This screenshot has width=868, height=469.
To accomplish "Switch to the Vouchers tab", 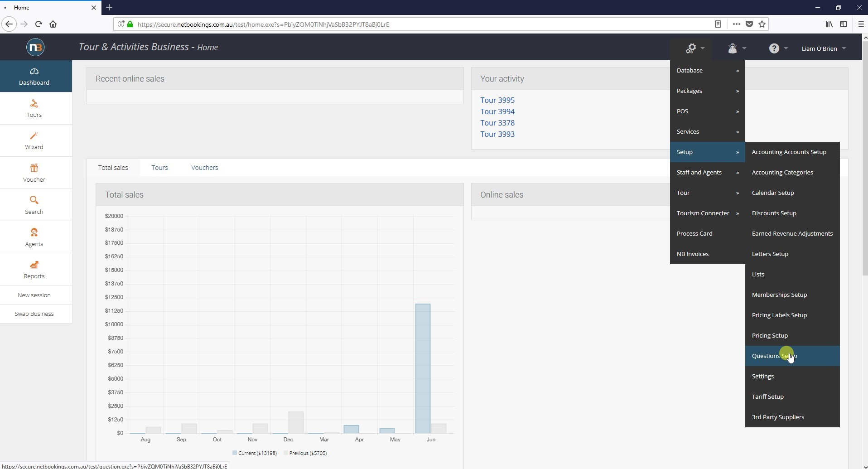I will click(204, 167).
